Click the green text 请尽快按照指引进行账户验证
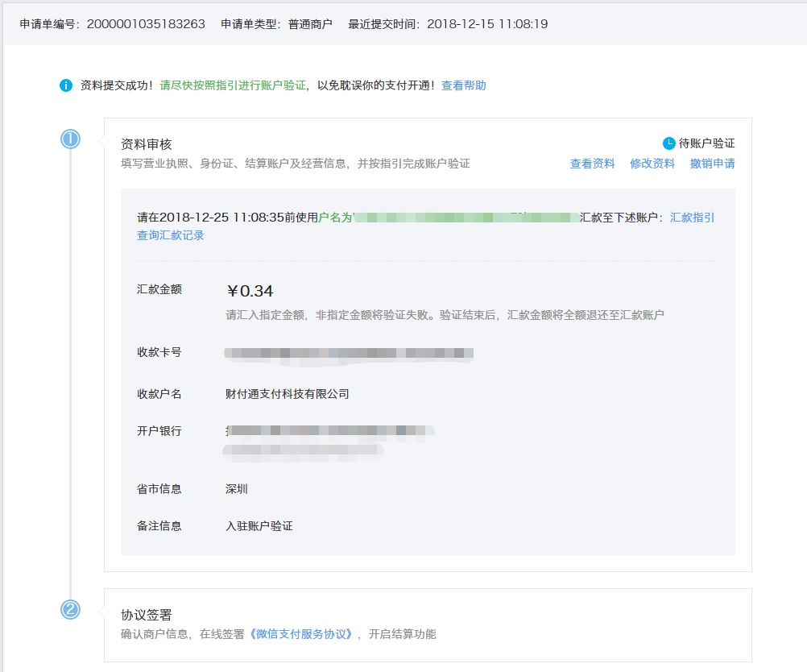Screen dimensions: 807x672 click(x=233, y=85)
